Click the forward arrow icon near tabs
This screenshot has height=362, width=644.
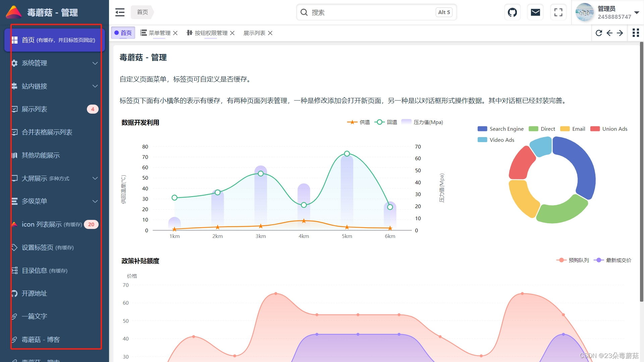pos(620,33)
